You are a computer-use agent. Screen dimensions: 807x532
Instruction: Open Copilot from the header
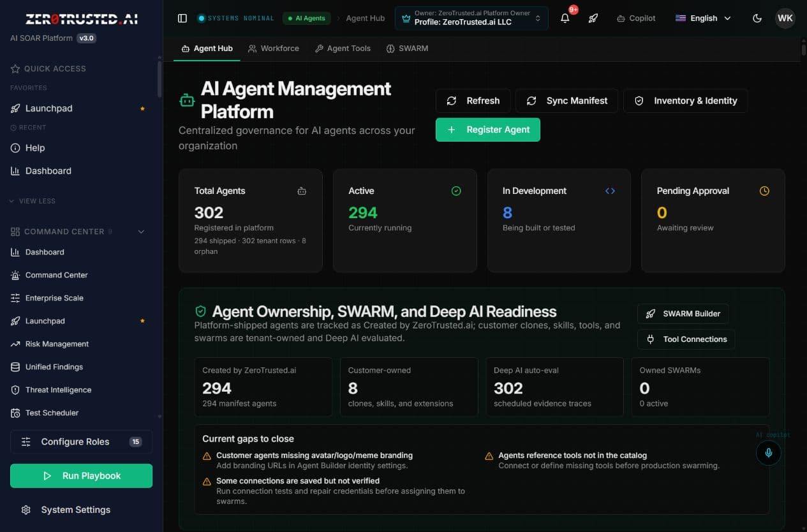pos(636,18)
